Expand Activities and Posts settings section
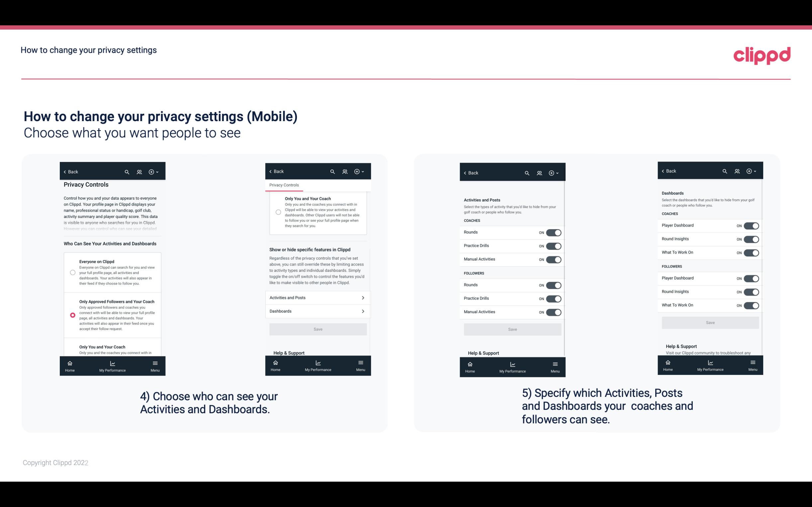The height and width of the screenshot is (507, 812). tap(317, 297)
